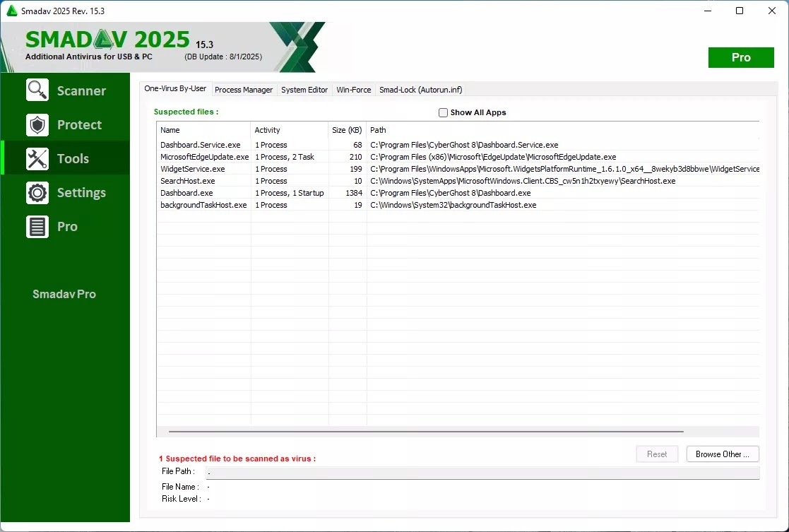This screenshot has height=532, width=789.
Task: Select the MicrosoftEdgeUpdate.exe row
Action: coord(458,157)
